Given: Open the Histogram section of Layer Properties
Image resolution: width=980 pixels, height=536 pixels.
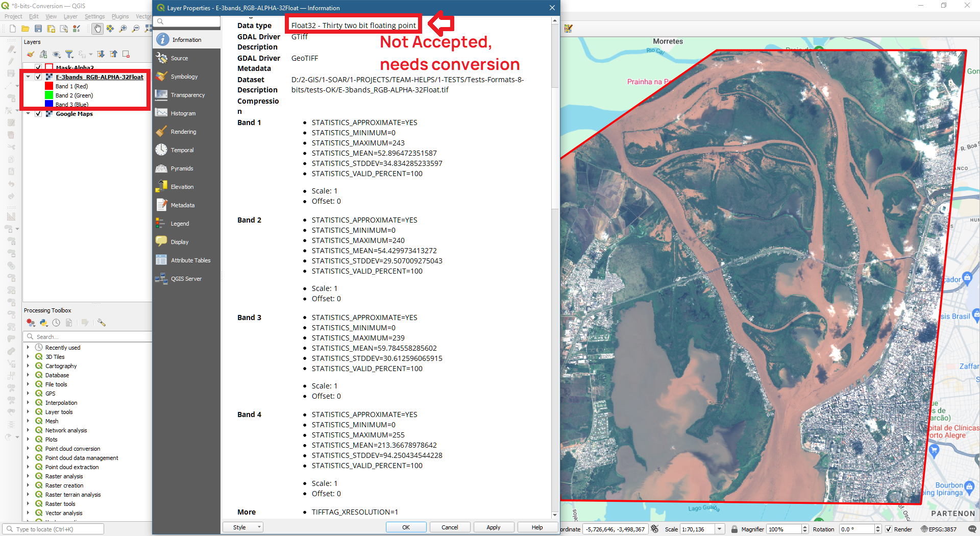Looking at the screenshot, I should click(x=182, y=113).
